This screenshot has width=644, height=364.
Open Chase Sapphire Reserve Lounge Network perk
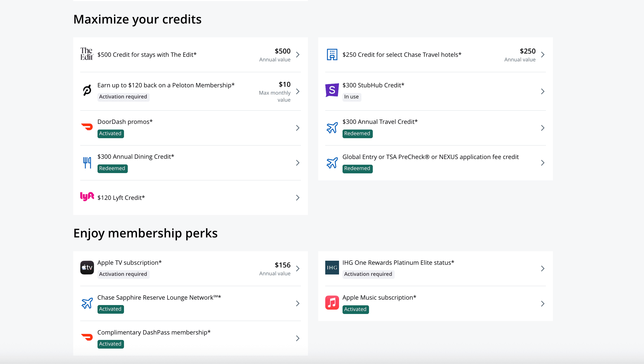[x=190, y=303]
